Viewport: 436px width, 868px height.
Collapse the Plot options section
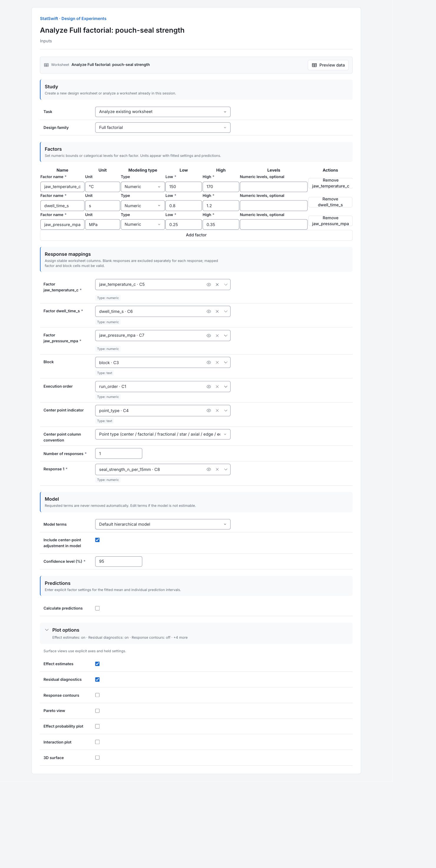point(47,630)
